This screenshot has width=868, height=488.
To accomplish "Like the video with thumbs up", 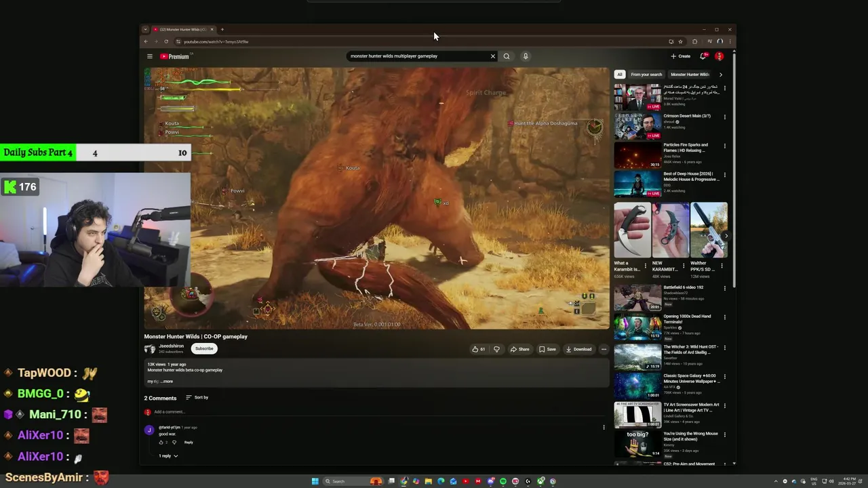I will coord(479,349).
